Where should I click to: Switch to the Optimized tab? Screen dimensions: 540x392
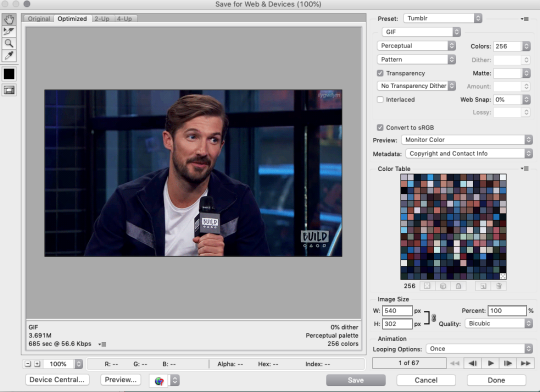click(x=72, y=19)
